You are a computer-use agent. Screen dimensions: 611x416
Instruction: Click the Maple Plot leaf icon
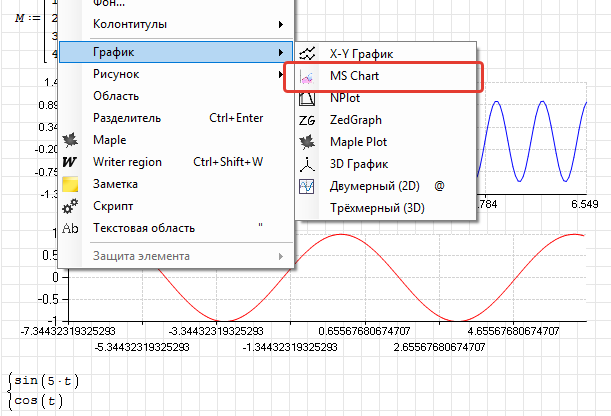pos(308,142)
